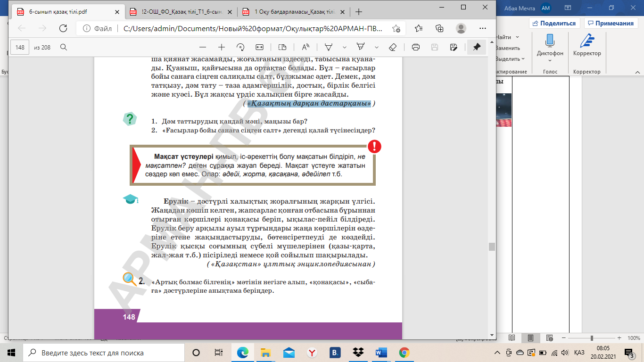Screen dimensions: 644x362
Task: Expand the Диктофон dropdown arrow in Word
Action: [x=550, y=60]
